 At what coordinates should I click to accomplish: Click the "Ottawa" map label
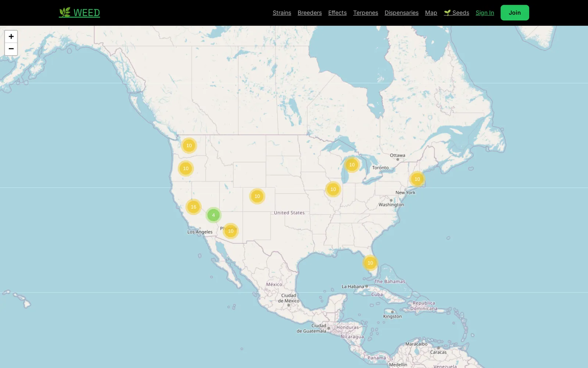[x=398, y=155]
